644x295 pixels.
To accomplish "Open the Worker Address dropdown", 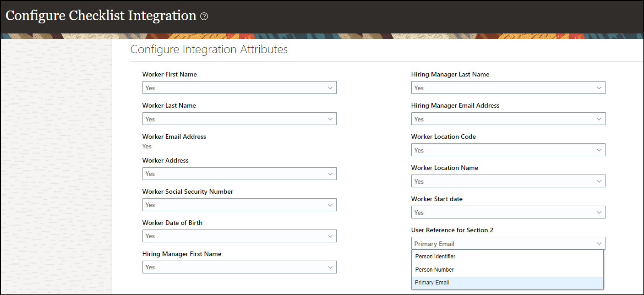I will point(239,174).
